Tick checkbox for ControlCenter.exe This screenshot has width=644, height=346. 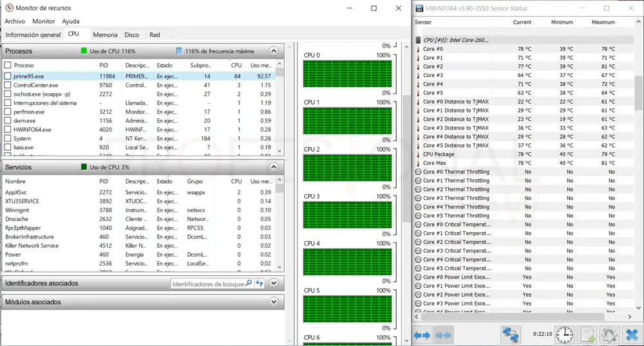coord(7,85)
